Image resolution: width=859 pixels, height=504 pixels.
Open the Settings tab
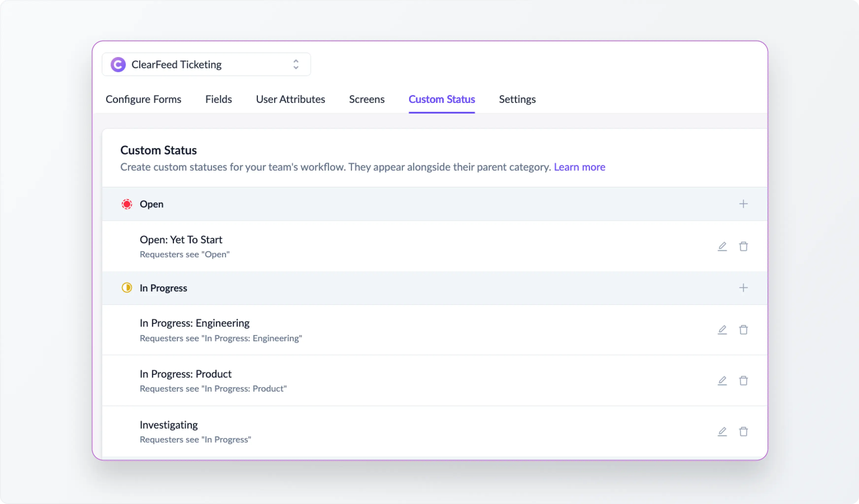point(517,99)
